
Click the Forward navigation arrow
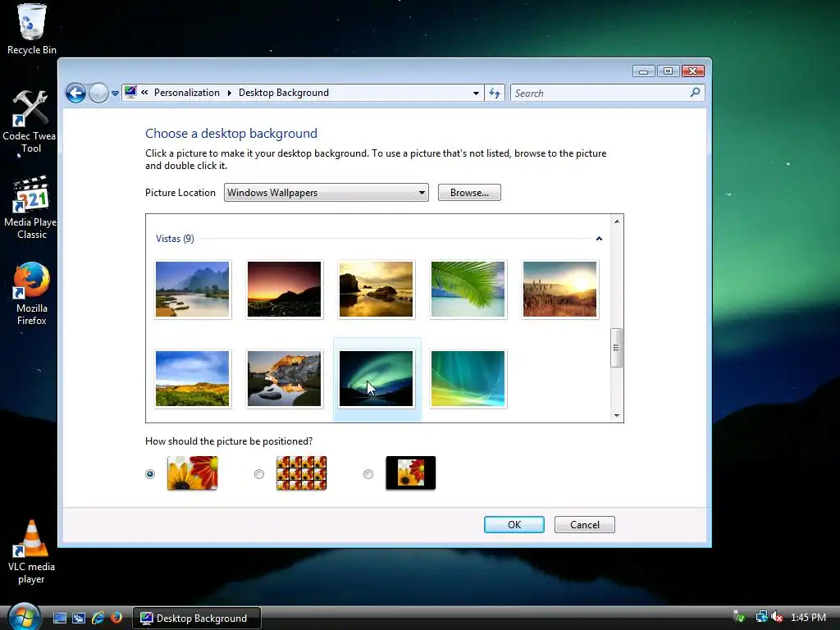(x=98, y=94)
